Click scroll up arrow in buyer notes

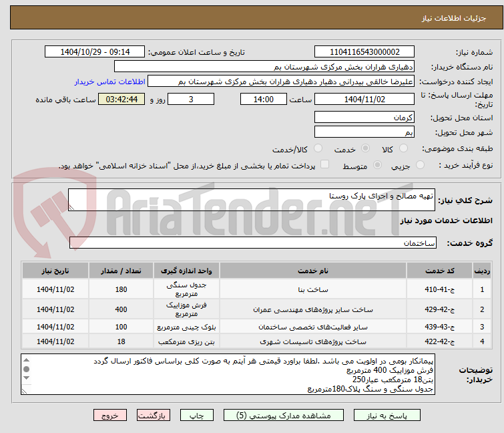pyautogui.click(x=26, y=360)
